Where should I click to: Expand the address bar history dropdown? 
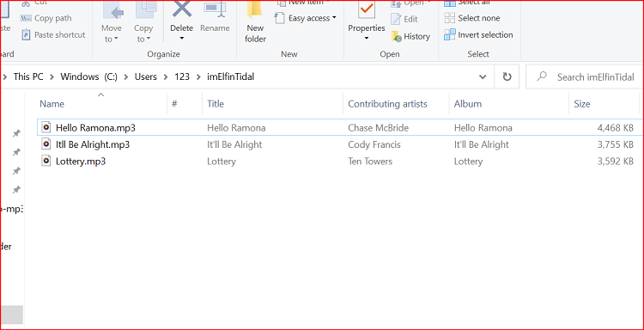coord(483,76)
